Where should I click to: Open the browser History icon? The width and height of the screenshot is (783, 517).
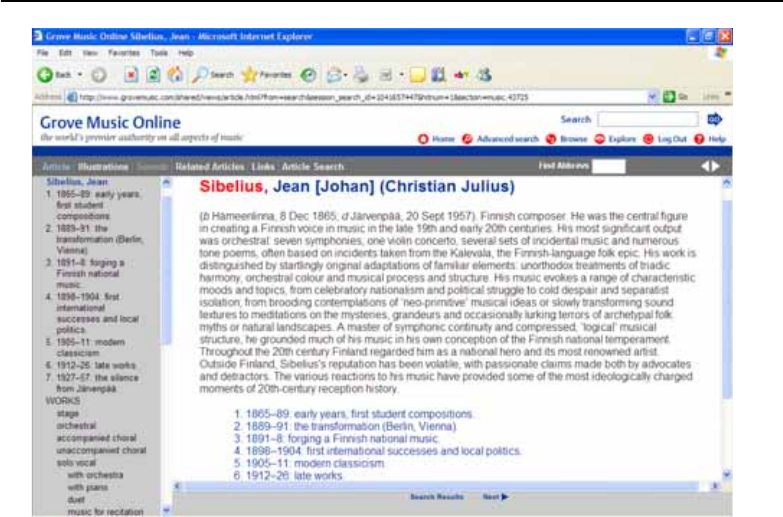309,75
